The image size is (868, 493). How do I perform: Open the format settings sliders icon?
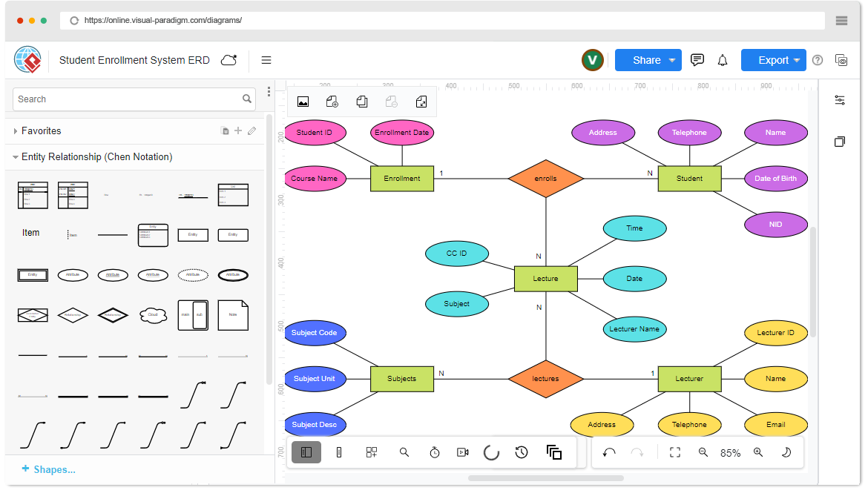840,100
